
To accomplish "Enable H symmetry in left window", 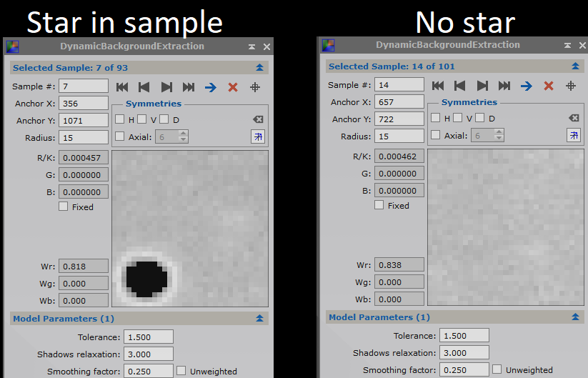I will coord(119,119).
